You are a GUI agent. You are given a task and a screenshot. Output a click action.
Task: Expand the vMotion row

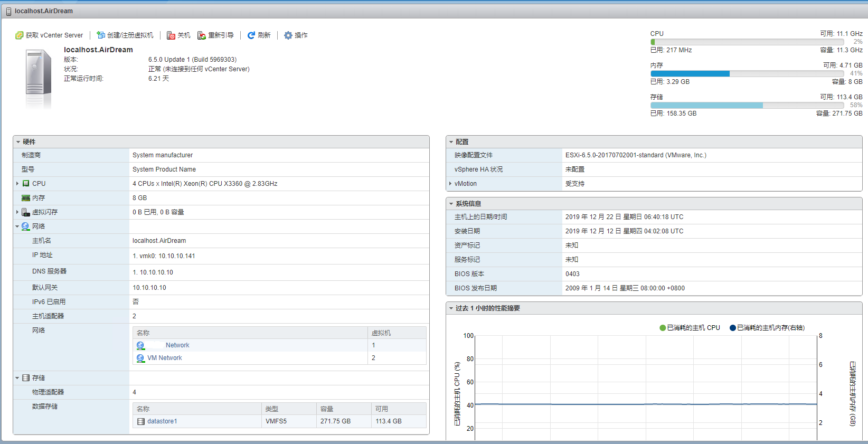click(450, 184)
